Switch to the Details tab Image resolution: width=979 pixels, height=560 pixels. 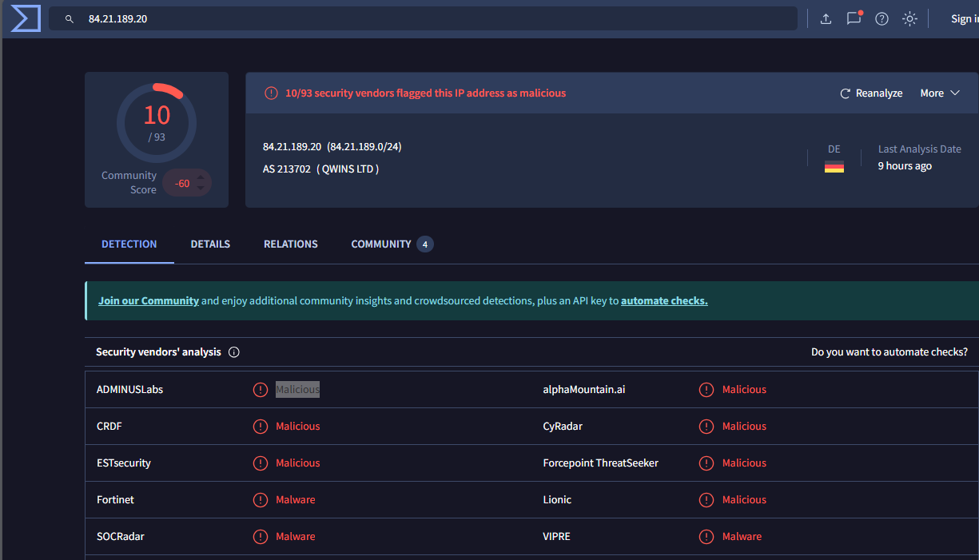tap(210, 244)
